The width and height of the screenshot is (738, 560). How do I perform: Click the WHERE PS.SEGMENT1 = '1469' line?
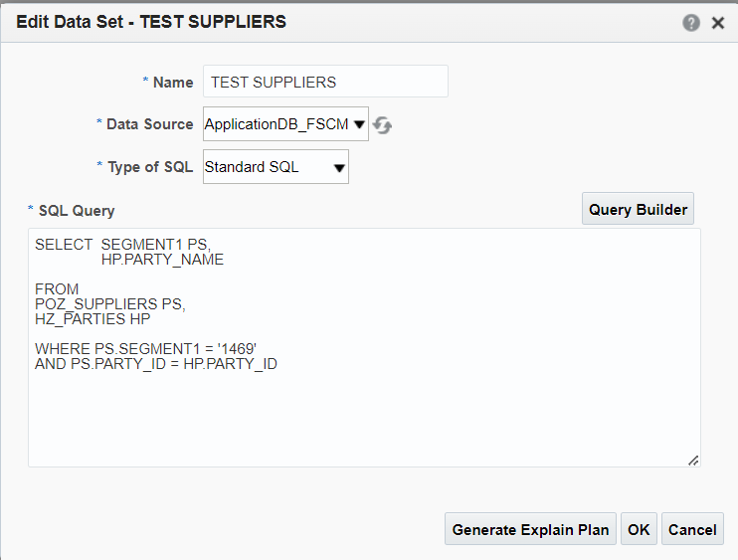pyautogui.click(x=145, y=349)
